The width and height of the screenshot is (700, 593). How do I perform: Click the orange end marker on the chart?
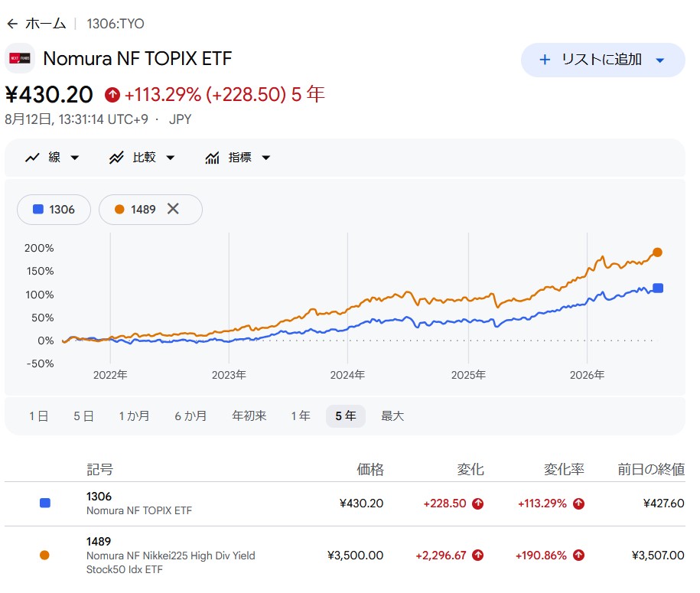click(x=657, y=253)
